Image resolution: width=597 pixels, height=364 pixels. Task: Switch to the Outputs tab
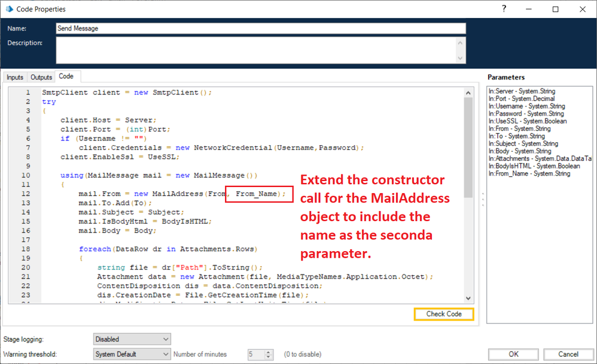(x=41, y=77)
